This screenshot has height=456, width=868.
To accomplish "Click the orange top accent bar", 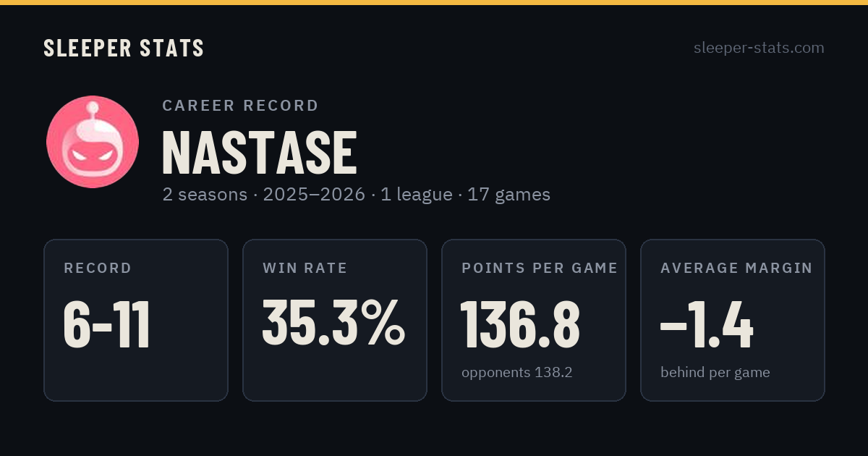I will (x=434, y=2).
